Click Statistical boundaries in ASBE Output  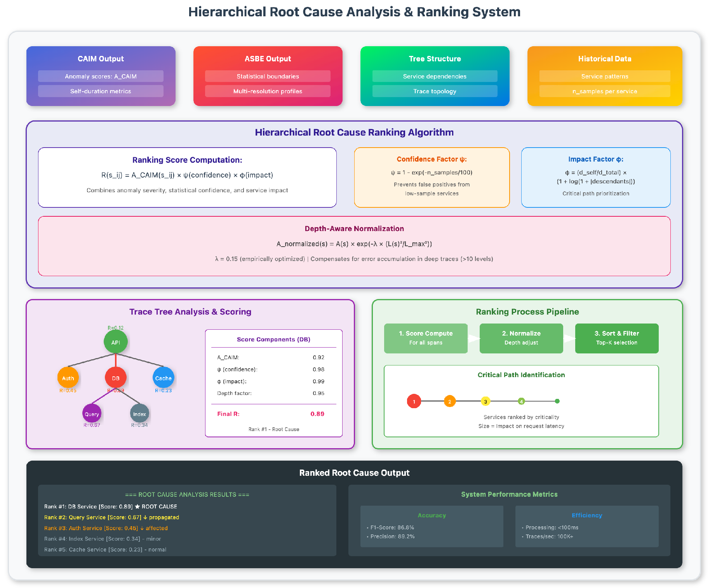tap(268, 76)
